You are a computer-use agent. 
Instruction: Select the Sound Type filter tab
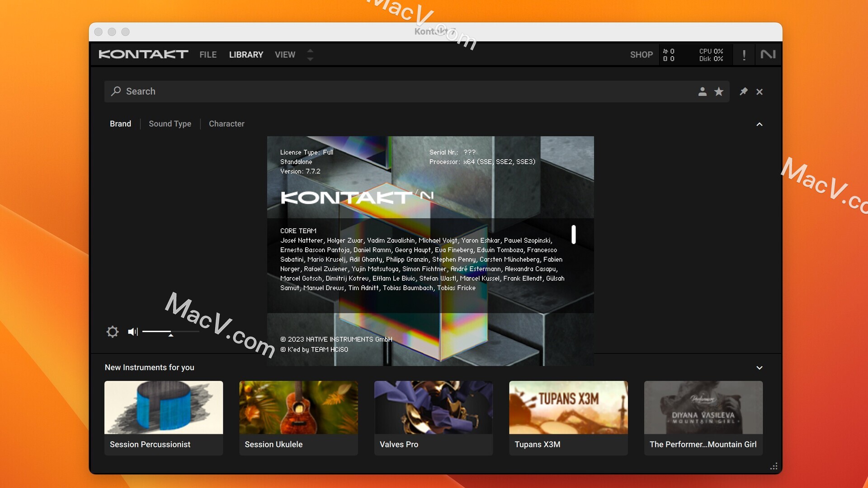click(170, 123)
